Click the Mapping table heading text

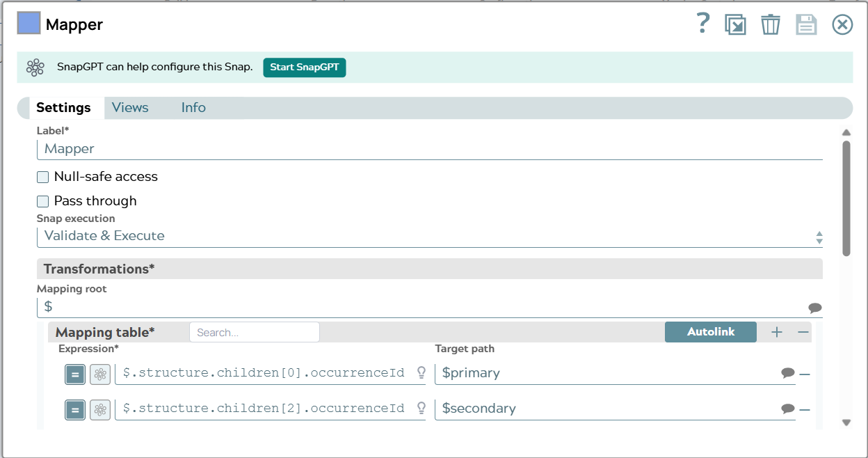(x=105, y=332)
